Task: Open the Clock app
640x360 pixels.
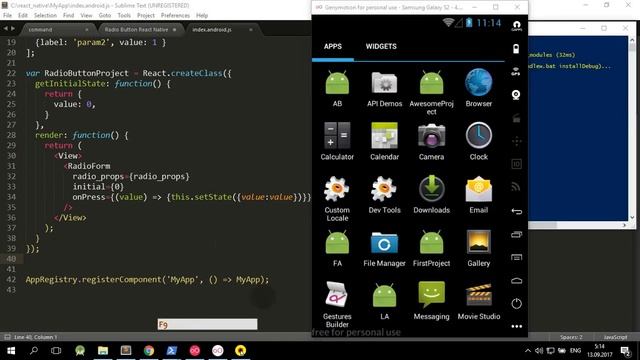Action: [478, 141]
